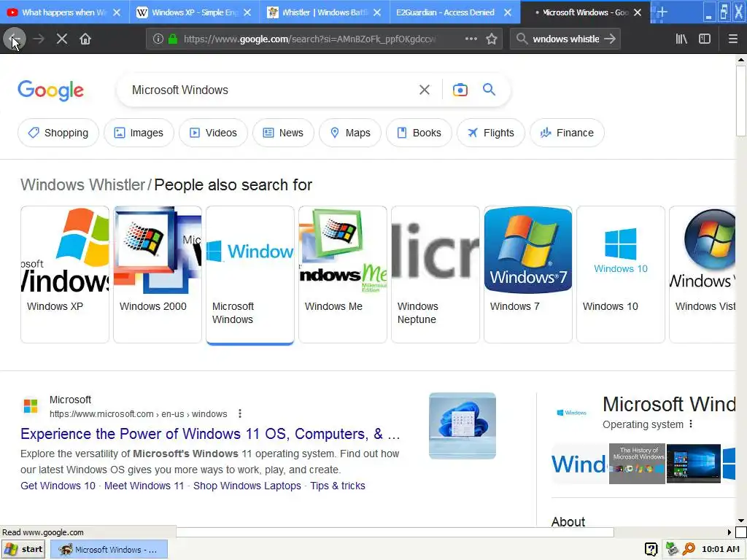The width and height of the screenshot is (747, 560).
Task: Click the vertical scrollbar down arrow
Action: [741, 521]
